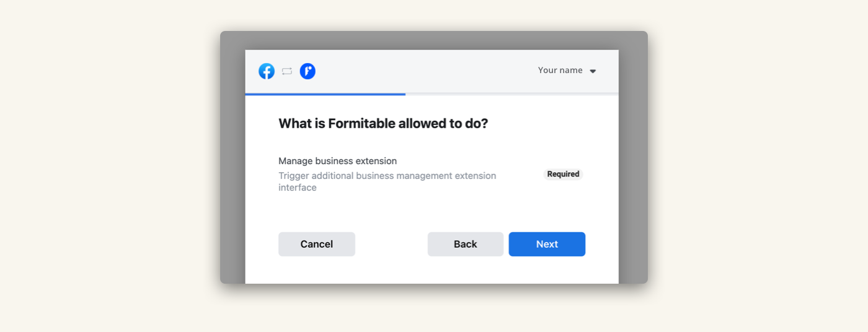
Task: Click the gray unfilled progress bar portion
Action: point(512,94)
